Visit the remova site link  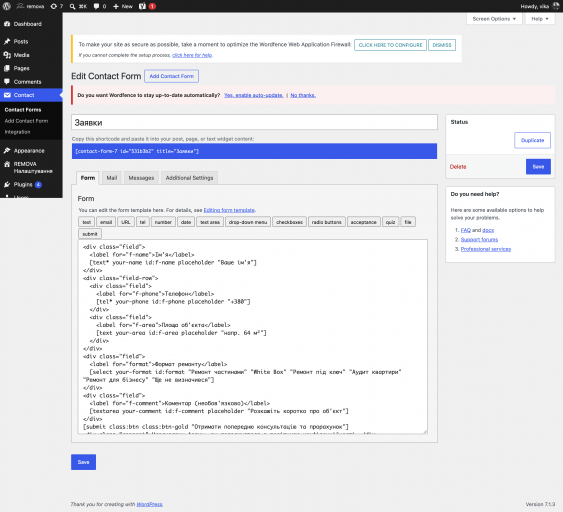click(31, 6)
